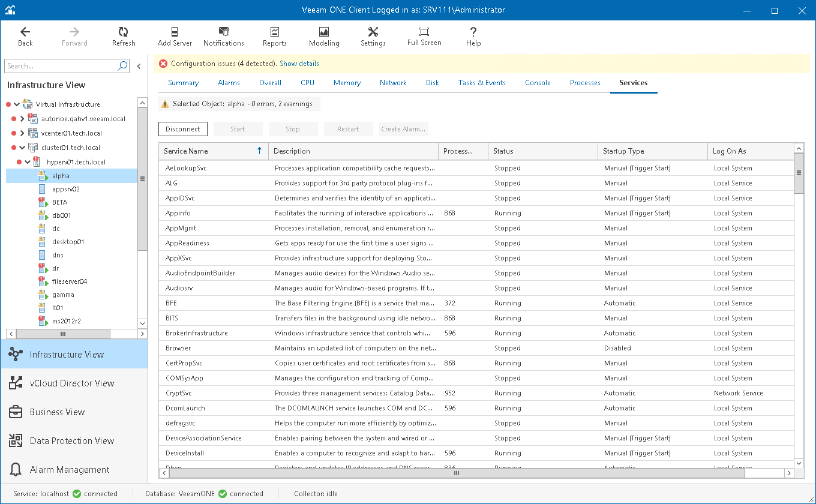Open the Tasks & Events tab
816x504 pixels.
(482, 83)
